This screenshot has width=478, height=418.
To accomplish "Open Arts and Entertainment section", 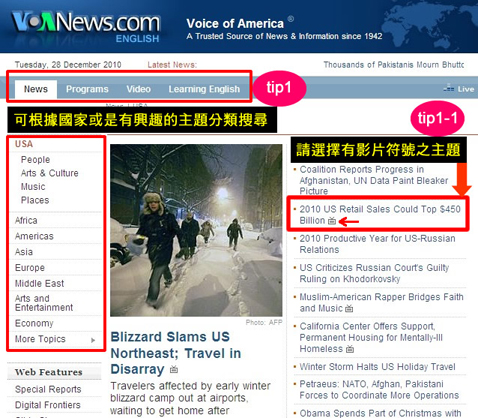I will click(x=44, y=303).
